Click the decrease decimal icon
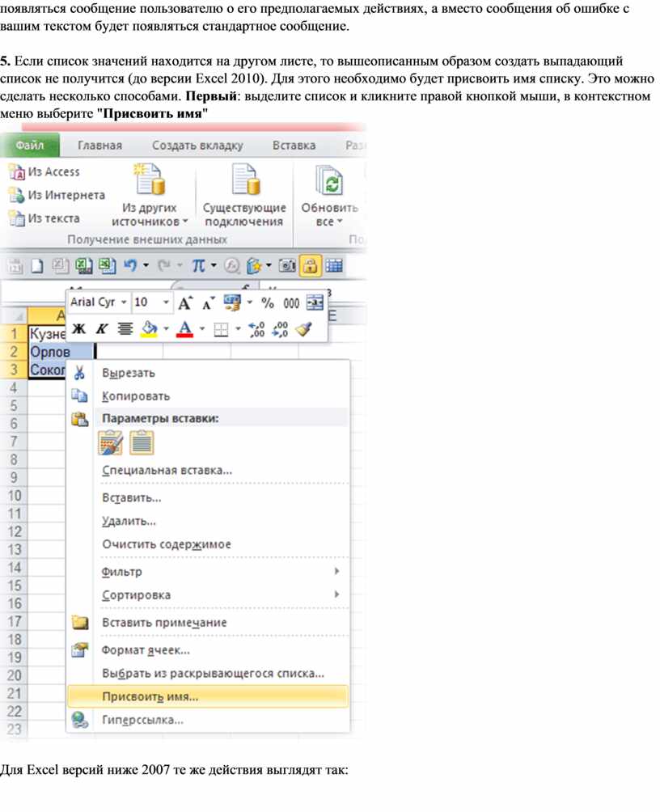660x812 pixels. coord(281,329)
